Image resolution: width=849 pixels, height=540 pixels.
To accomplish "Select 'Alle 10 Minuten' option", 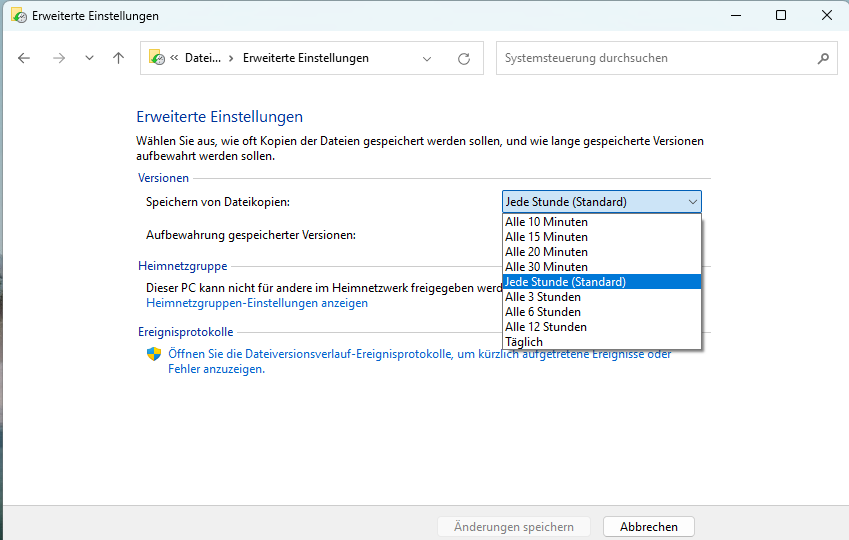I will 602,222.
